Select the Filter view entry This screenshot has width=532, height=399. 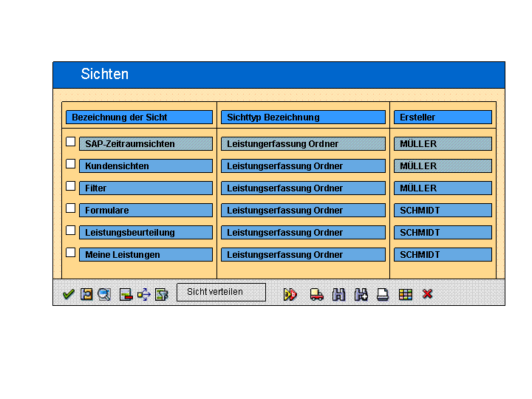[146, 188]
